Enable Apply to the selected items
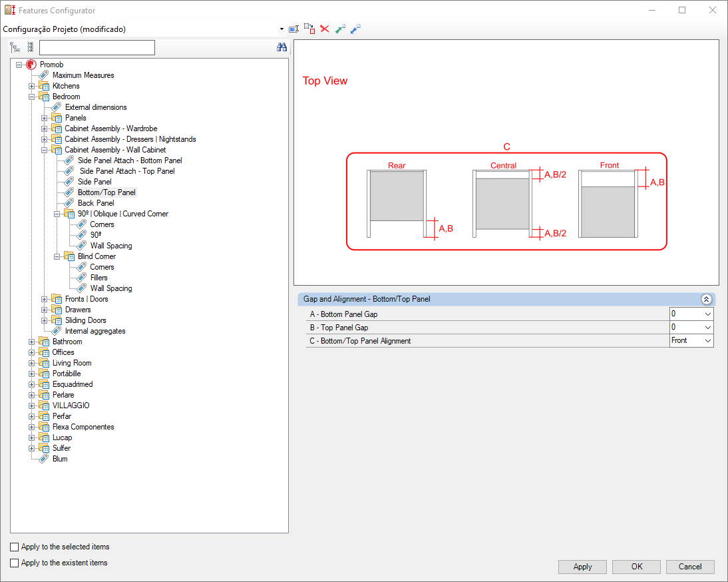This screenshot has width=728, height=582. [15, 547]
